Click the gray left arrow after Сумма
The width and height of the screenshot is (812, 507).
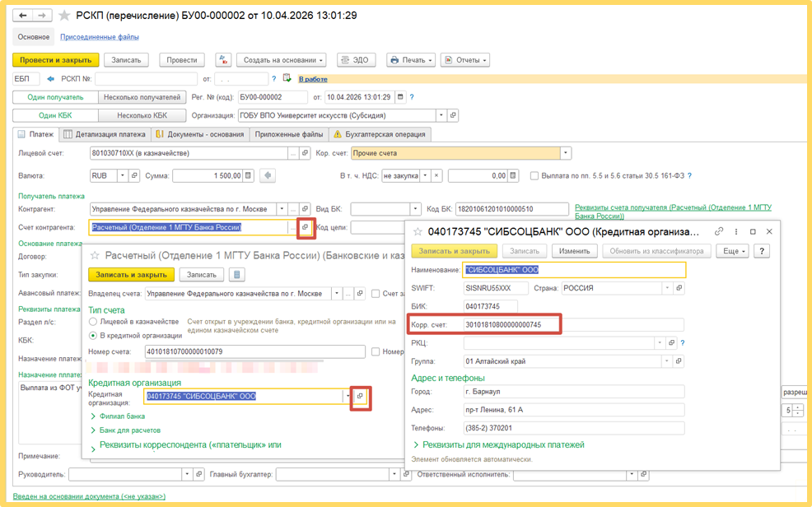pyautogui.click(x=267, y=176)
